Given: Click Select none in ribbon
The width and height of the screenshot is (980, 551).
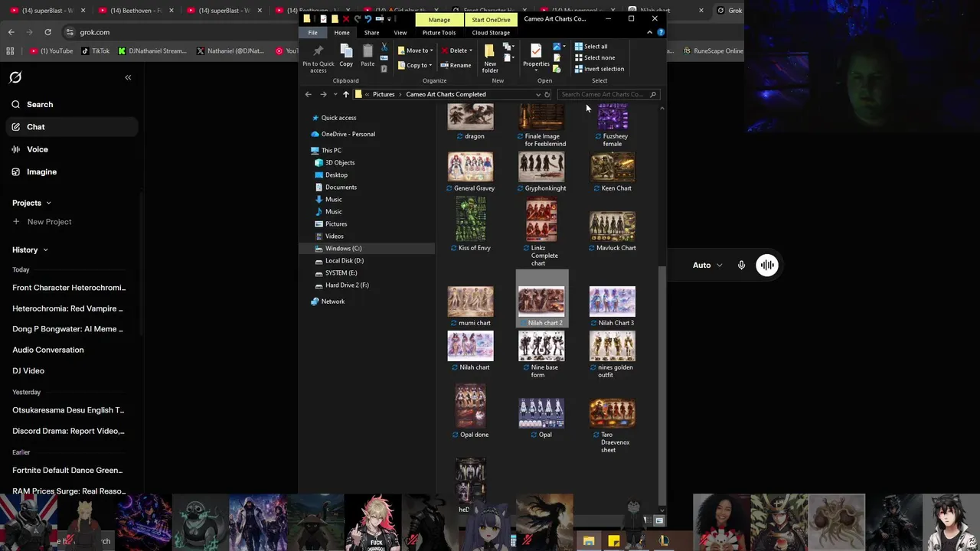Looking at the screenshot, I should tap(595, 57).
